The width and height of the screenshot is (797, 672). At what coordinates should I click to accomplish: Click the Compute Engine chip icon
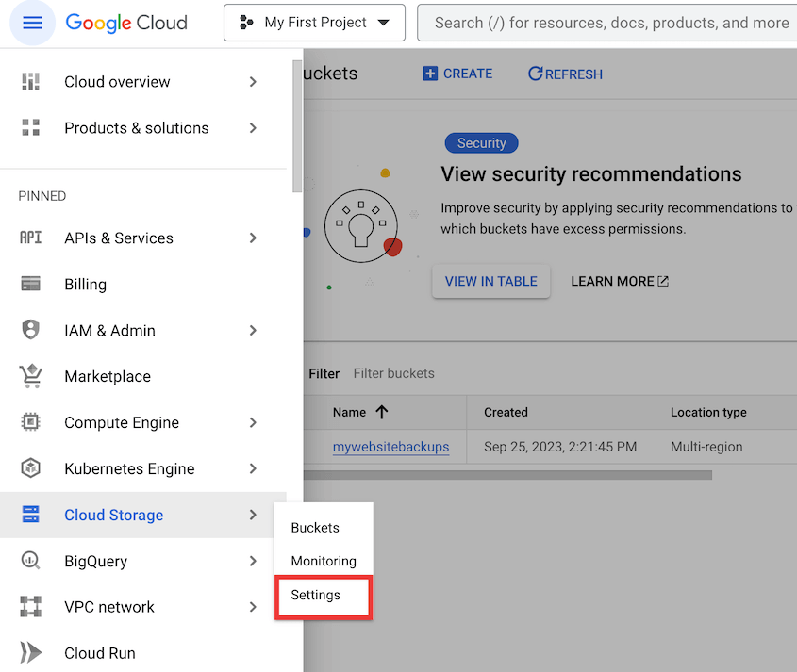30,422
